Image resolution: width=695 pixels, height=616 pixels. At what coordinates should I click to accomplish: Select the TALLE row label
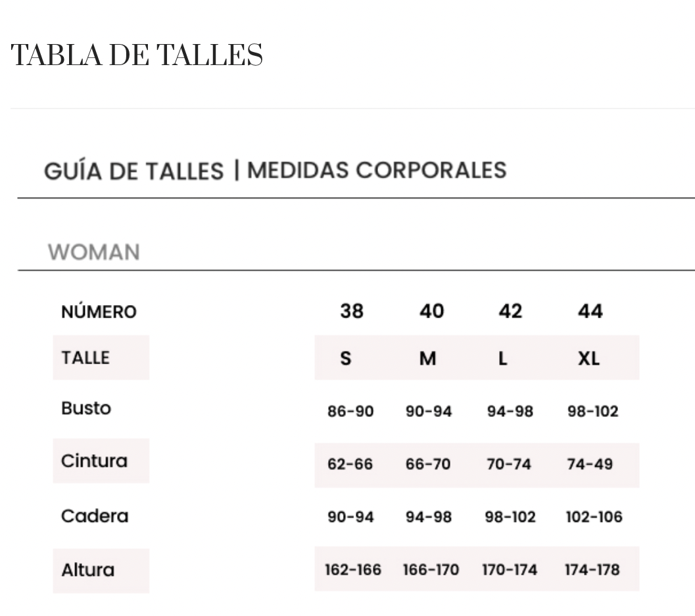(85, 358)
